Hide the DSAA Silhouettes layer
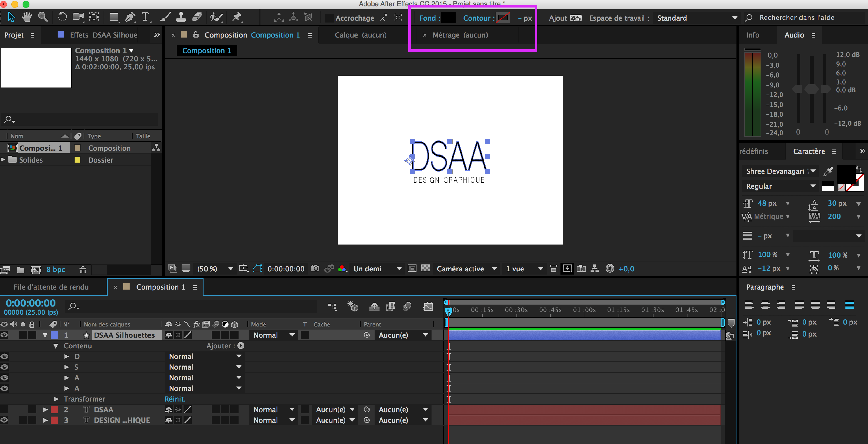Viewport: 868px width, 444px height. 4,335
